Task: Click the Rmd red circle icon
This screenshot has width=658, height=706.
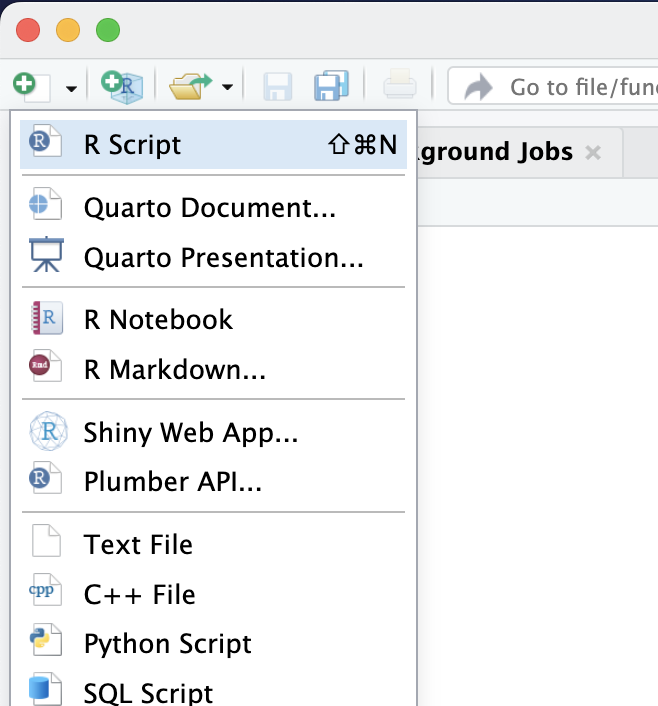Action: click(45, 366)
